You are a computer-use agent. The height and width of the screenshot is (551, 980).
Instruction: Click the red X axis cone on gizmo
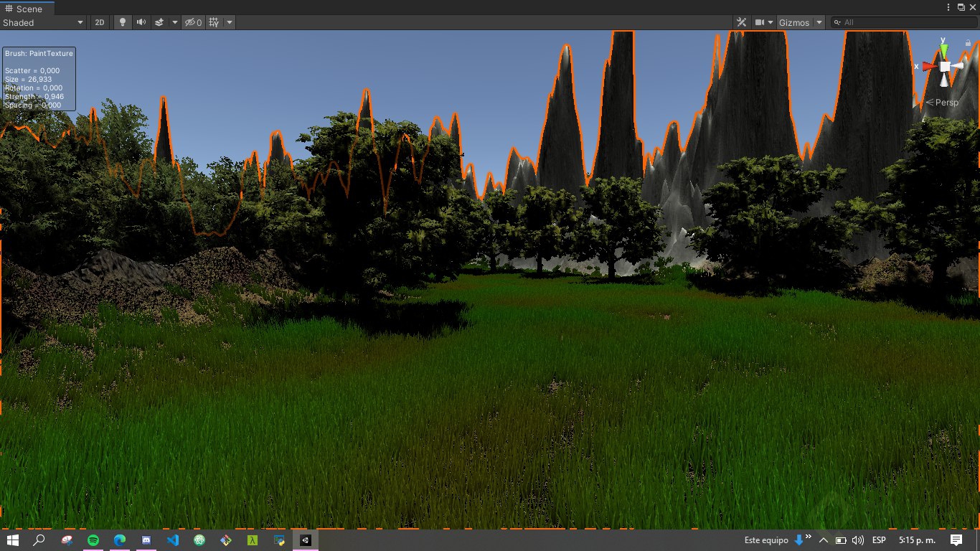[x=929, y=66]
